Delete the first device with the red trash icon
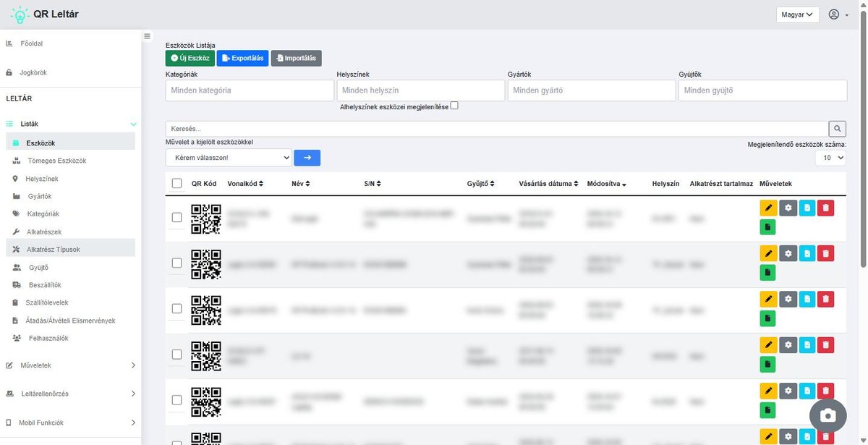The image size is (868, 445). tap(826, 208)
